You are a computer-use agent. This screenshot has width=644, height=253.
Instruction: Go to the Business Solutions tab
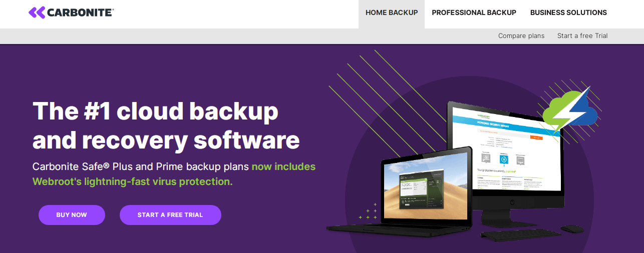pos(568,12)
